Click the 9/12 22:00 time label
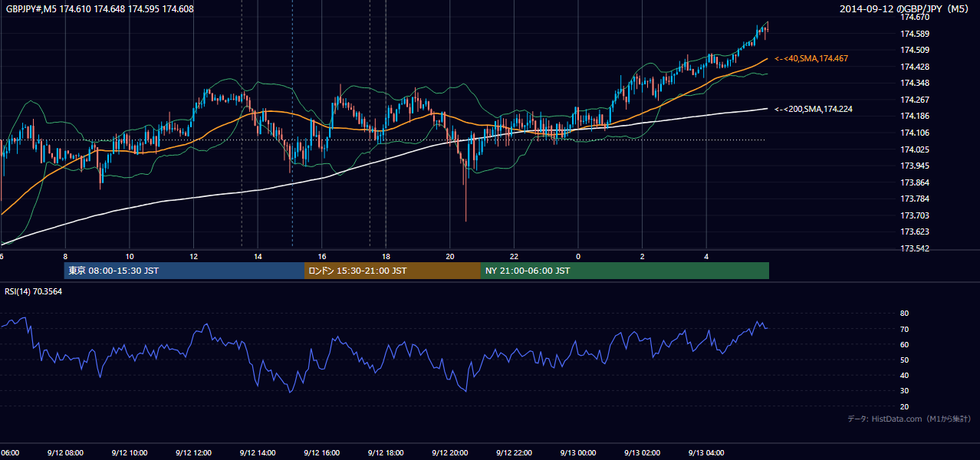This screenshot has width=980, height=460. 514,453
